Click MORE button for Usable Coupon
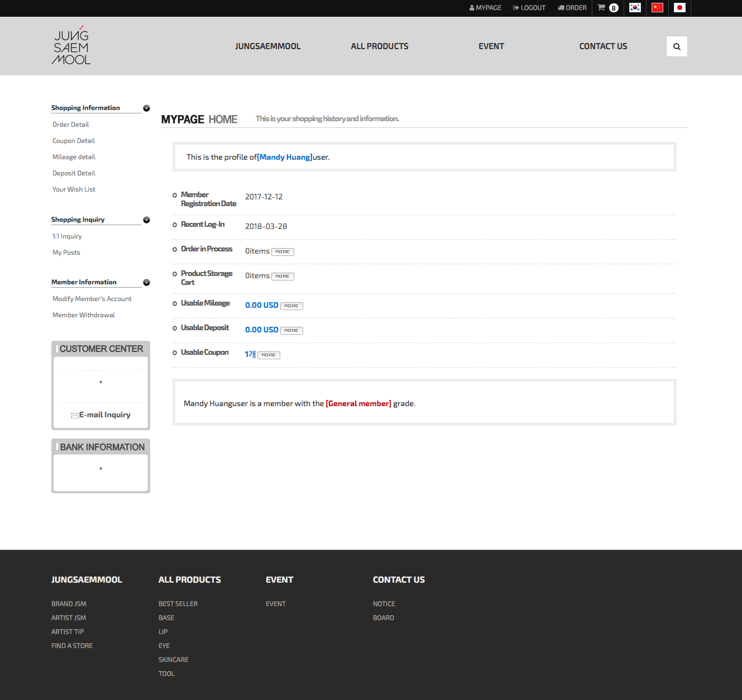This screenshot has height=700, width=742. coord(269,355)
